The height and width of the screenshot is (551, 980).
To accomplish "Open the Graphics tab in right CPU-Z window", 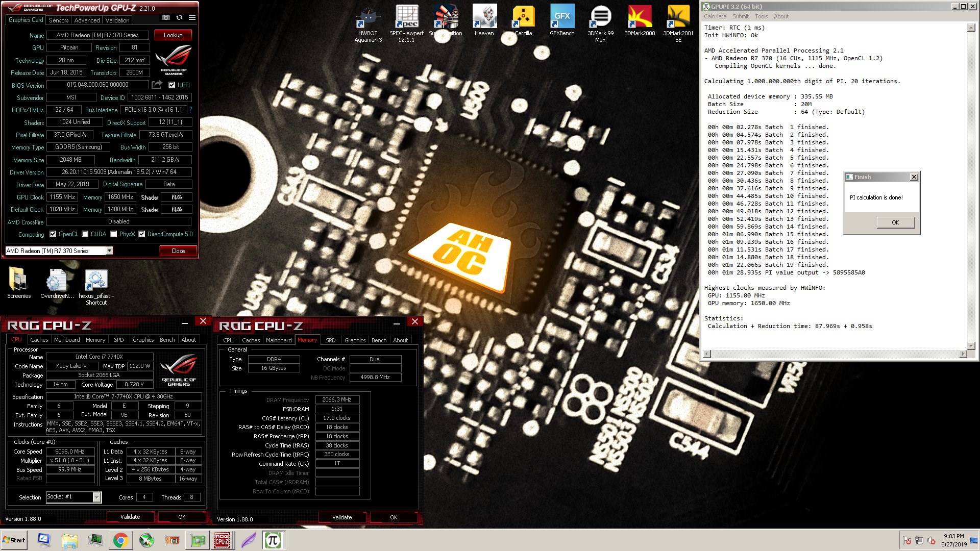I will point(355,340).
